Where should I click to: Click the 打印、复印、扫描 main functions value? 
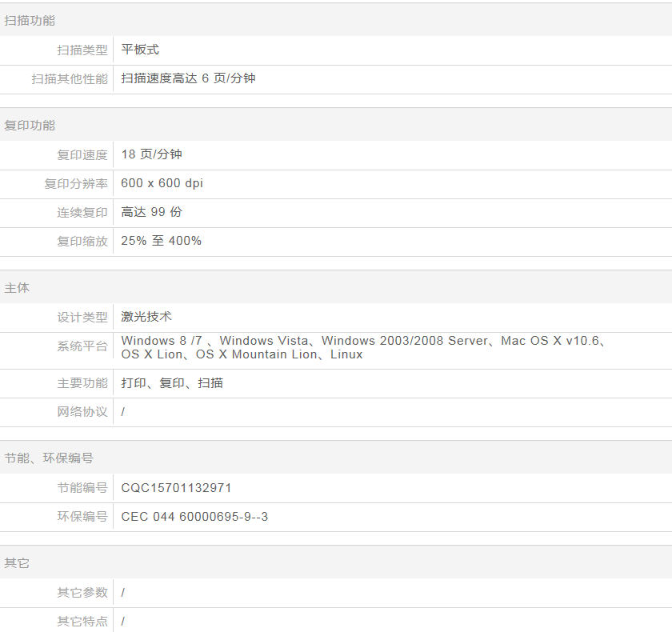click(172, 383)
